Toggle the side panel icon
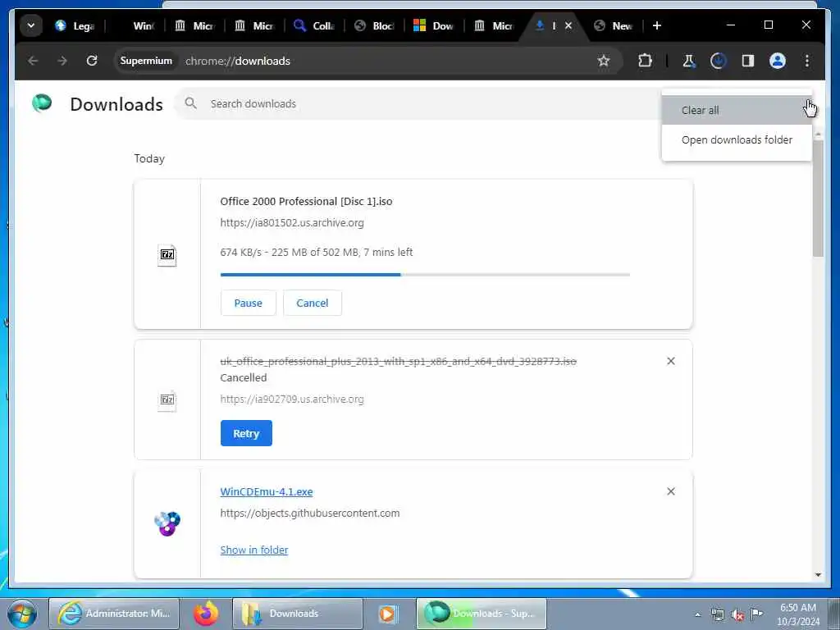 point(748,61)
